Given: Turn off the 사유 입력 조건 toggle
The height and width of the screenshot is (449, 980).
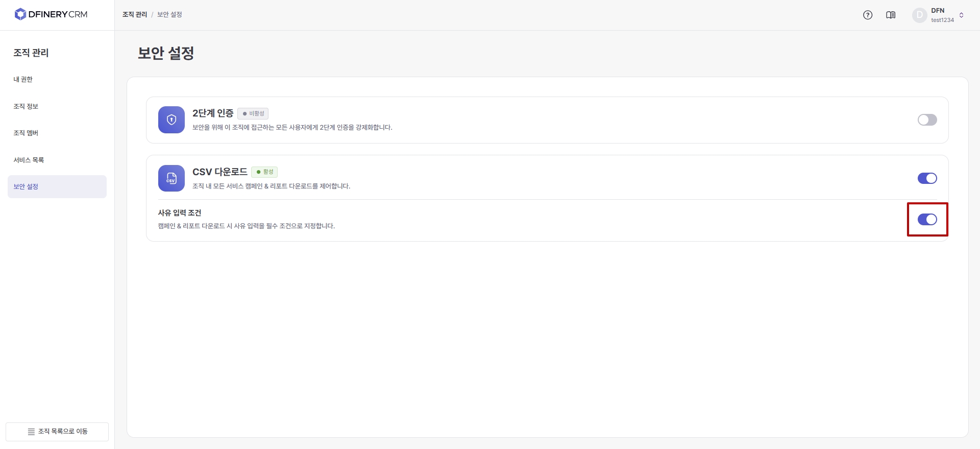Looking at the screenshot, I should tap(927, 220).
